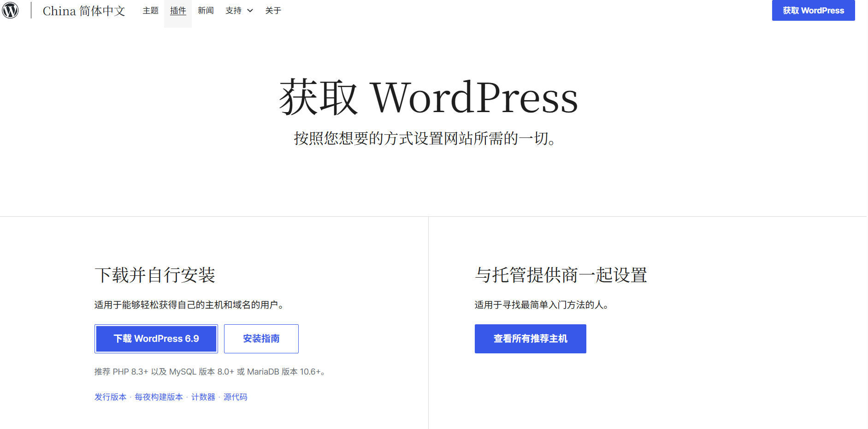Click the 与托管提供商一起设置 section heading
The height and width of the screenshot is (429, 868).
click(x=561, y=275)
